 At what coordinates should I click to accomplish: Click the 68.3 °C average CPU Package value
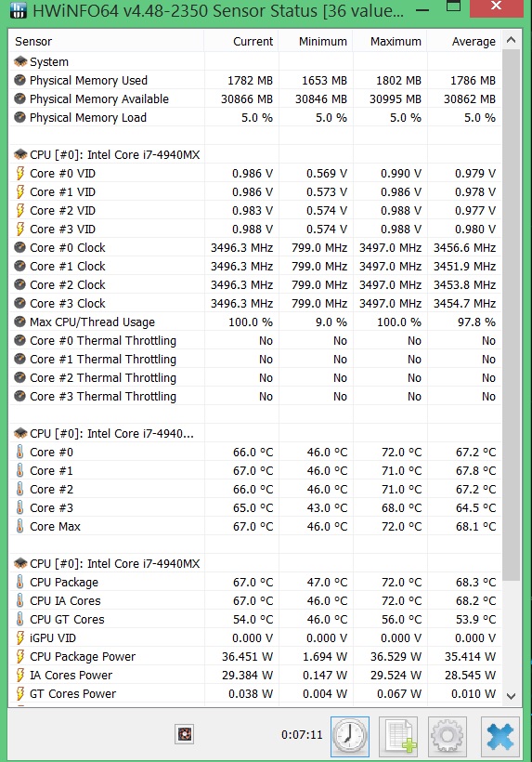tap(475, 583)
